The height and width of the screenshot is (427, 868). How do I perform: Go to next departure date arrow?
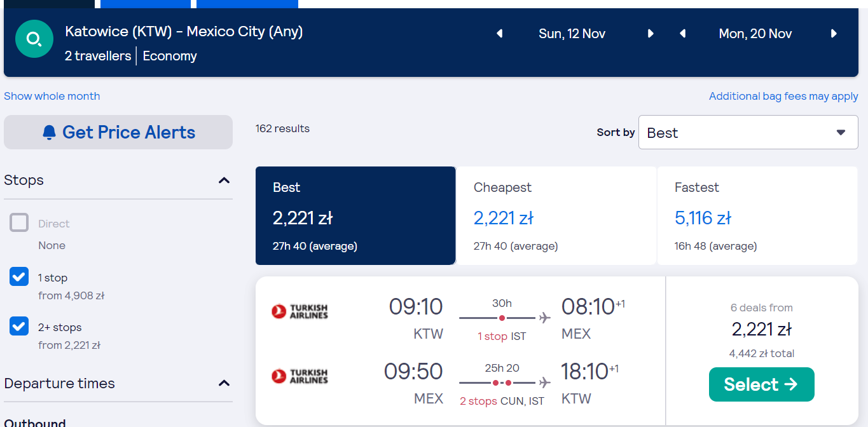tap(651, 34)
